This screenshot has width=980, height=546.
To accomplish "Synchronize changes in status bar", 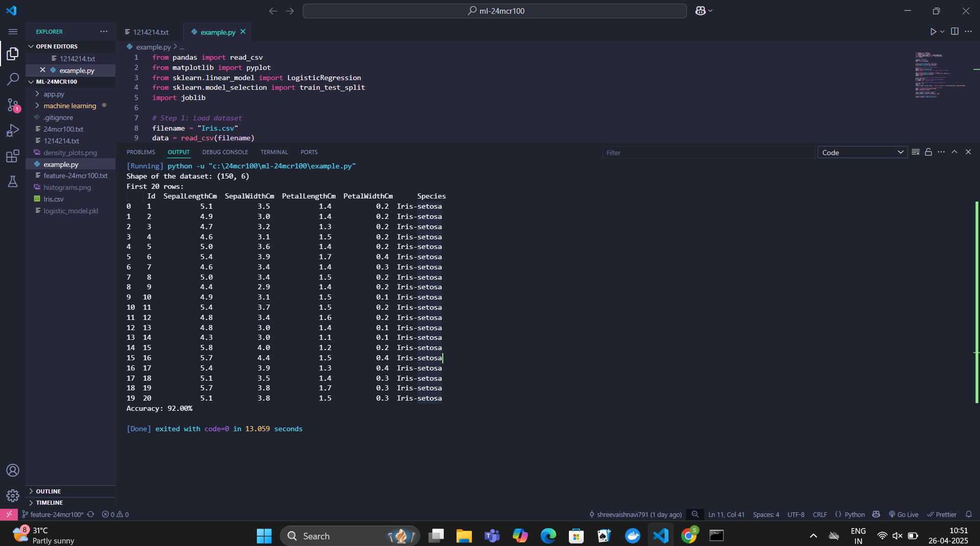I will 90,514.
